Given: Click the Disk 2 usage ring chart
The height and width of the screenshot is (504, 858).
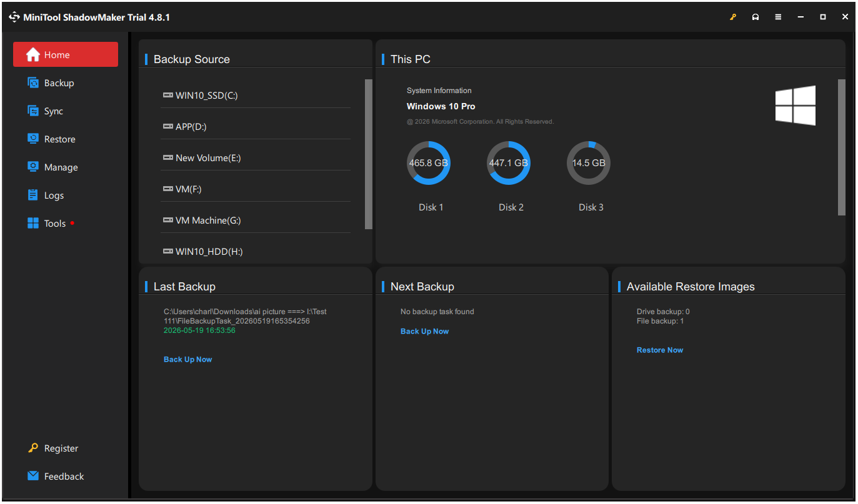Looking at the screenshot, I should click(509, 163).
